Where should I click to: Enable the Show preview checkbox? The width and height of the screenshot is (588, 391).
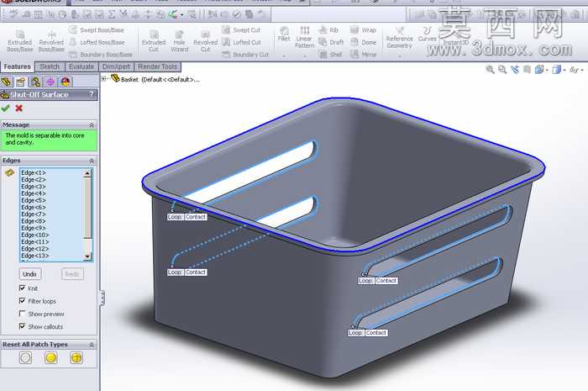point(22,314)
